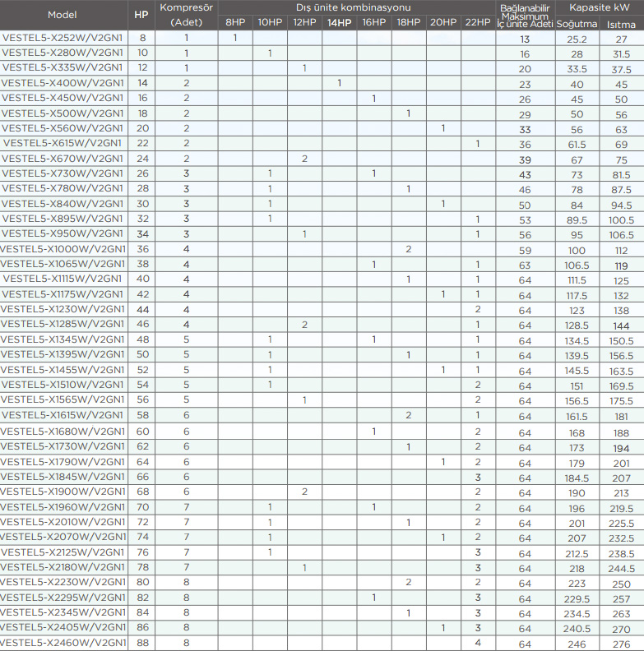
Task: Click the Soğutma sub-header
Action: coord(577,24)
